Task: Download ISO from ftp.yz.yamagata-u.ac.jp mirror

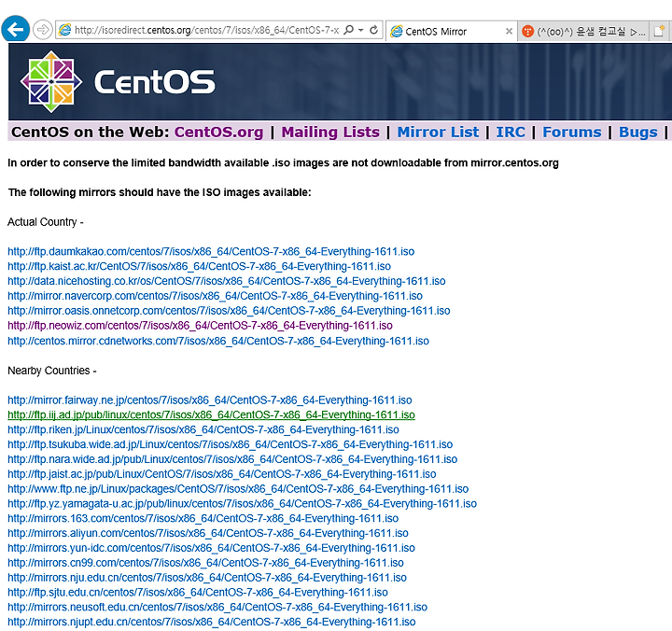Action: (242, 503)
